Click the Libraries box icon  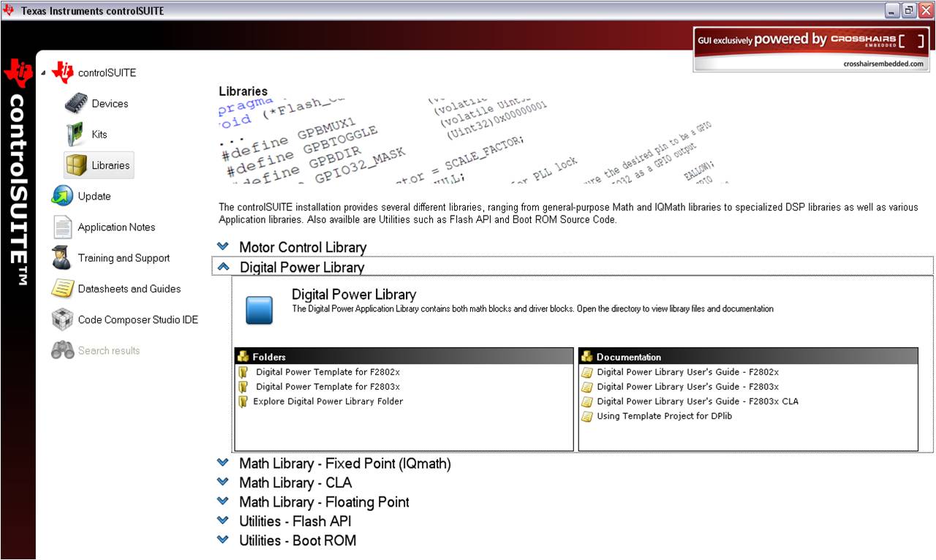click(x=76, y=165)
